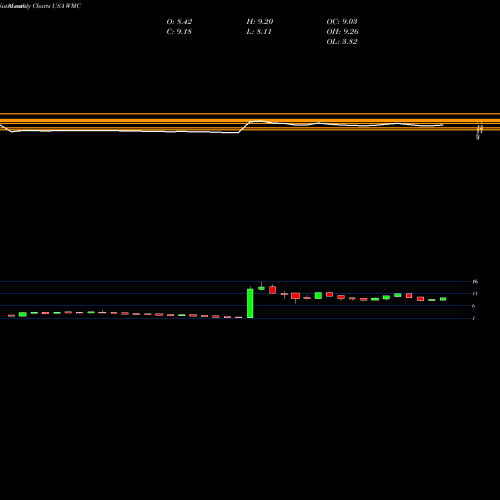
Task: Click the 16 price axis label
Action: pos(475,281)
